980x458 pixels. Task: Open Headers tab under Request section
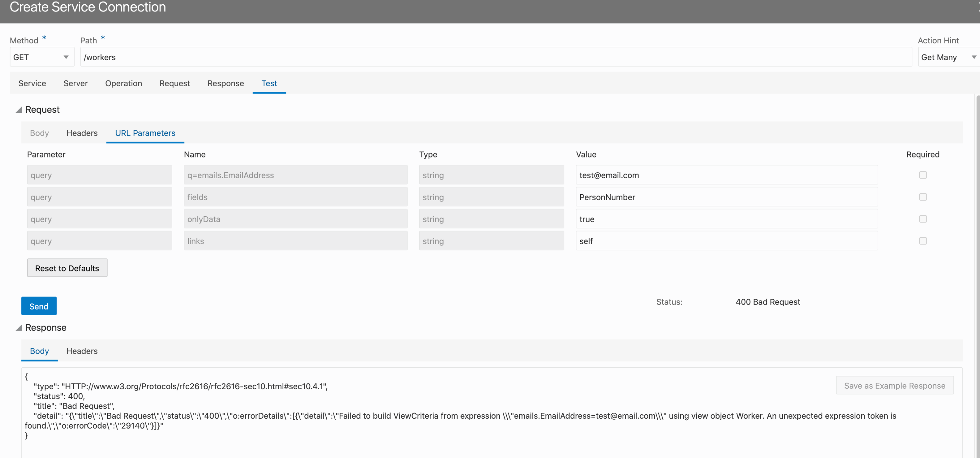82,133
